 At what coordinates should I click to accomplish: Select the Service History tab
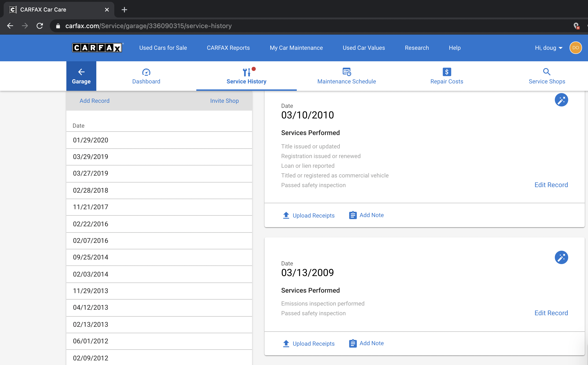coord(246,76)
